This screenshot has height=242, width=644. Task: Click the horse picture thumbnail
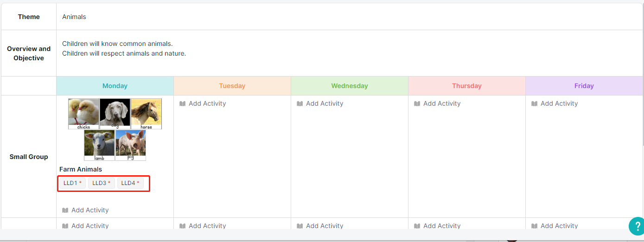[x=146, y=114]
